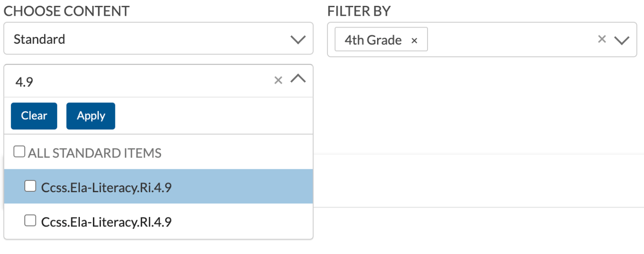The width and height of the screenshot is (644, 254).
Task: Click the FILTER BY heading label
Action: click(x=359, y=11)
